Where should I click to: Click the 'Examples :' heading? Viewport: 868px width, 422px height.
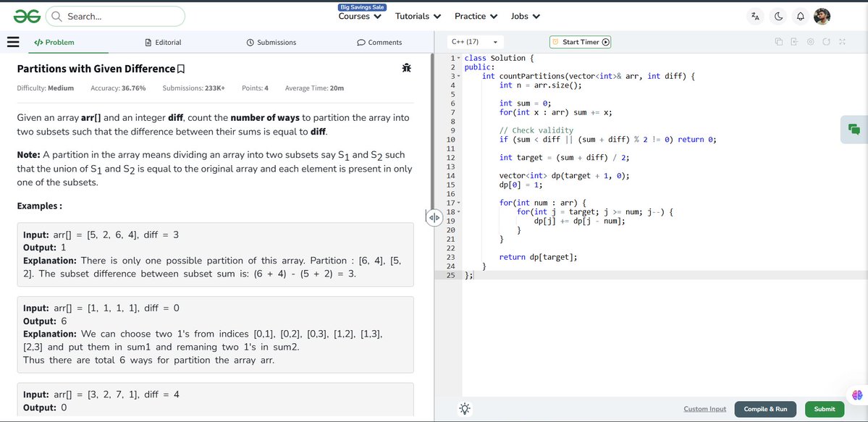[39, 206]
